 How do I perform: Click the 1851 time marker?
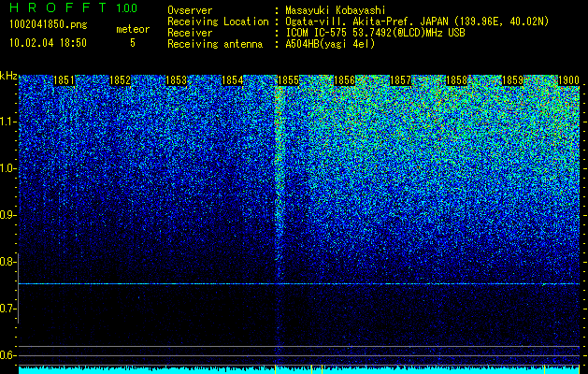65,80
